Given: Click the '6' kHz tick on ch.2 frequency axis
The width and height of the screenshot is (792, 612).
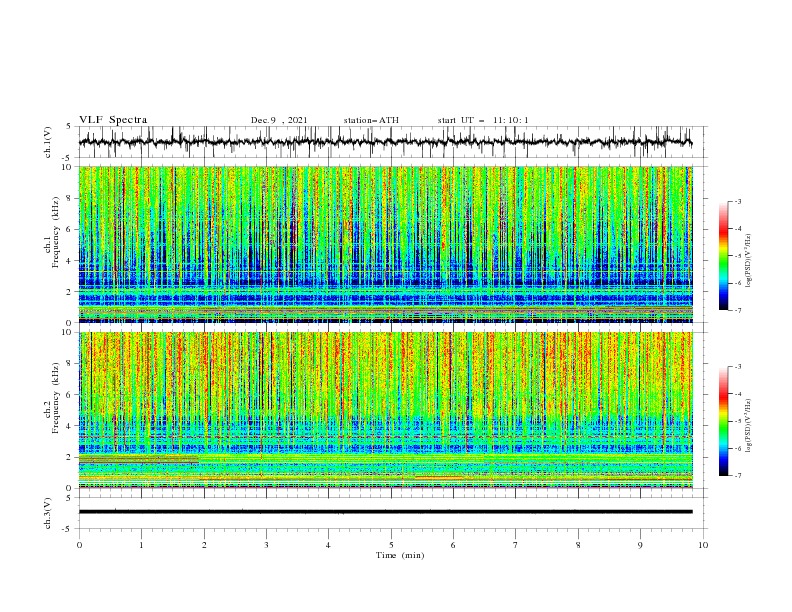Looking at the screenshot, I should [70, 395].
